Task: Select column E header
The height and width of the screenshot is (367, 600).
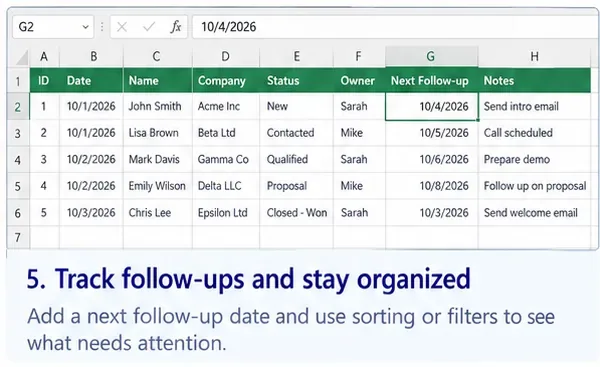Action: tap(297, 57)
